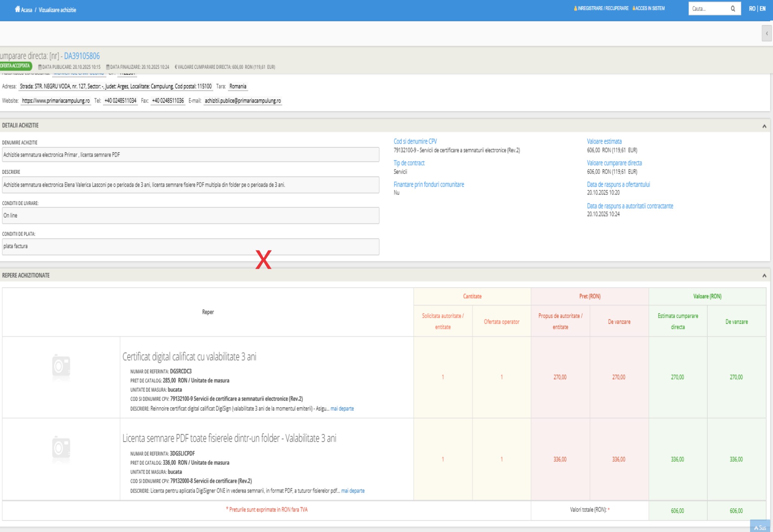The image size is (773, 532).
Task: Collapse the Repere Achizitionate section
Action: pyautogui.click(x=764, y=275)
